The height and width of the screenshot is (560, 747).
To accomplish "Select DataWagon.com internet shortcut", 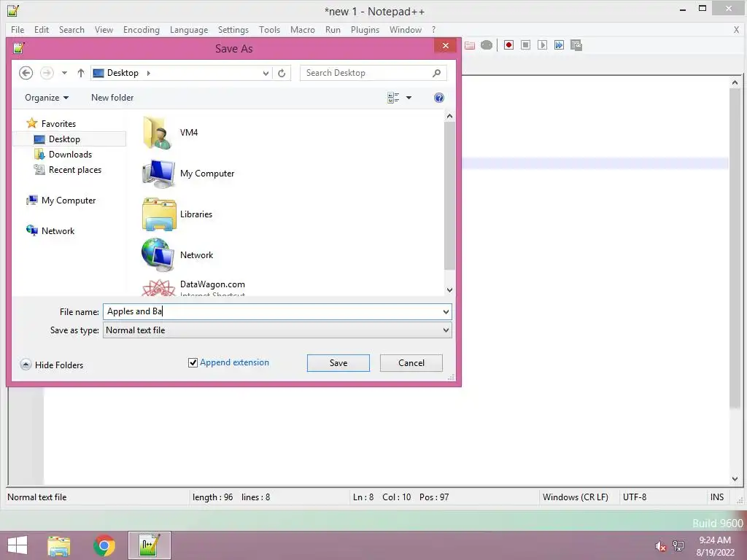I will [193, 287].
